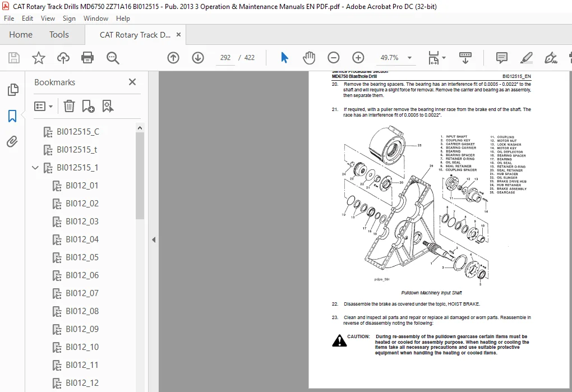Open the Window menu
This screenshot has height=392, width=572.
point(96,19)
